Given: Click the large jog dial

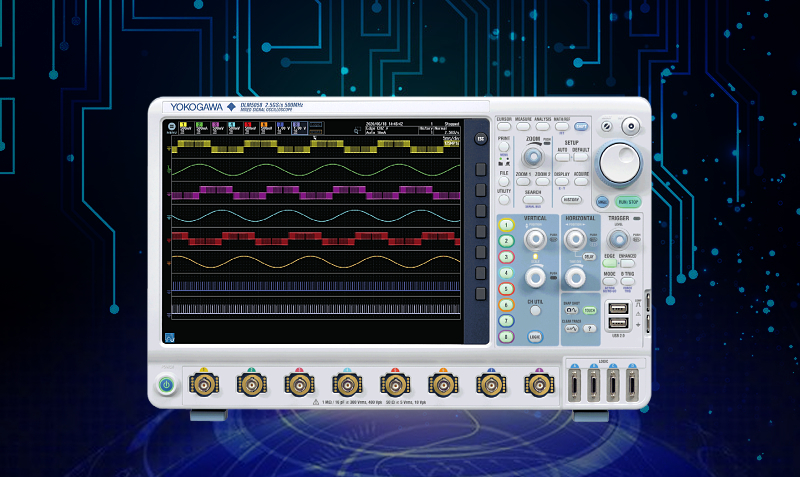Looking at the screenshot, I should pyautogui.click(x=619, y=163).
